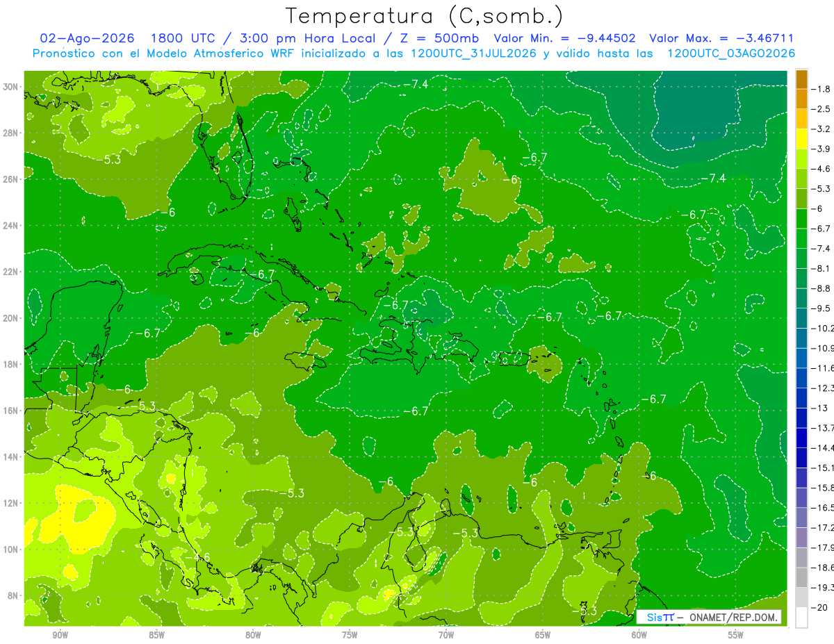This screenshot has width=834, height=644.
Task: Click the 80W longitude axis label
Action: 254,635
